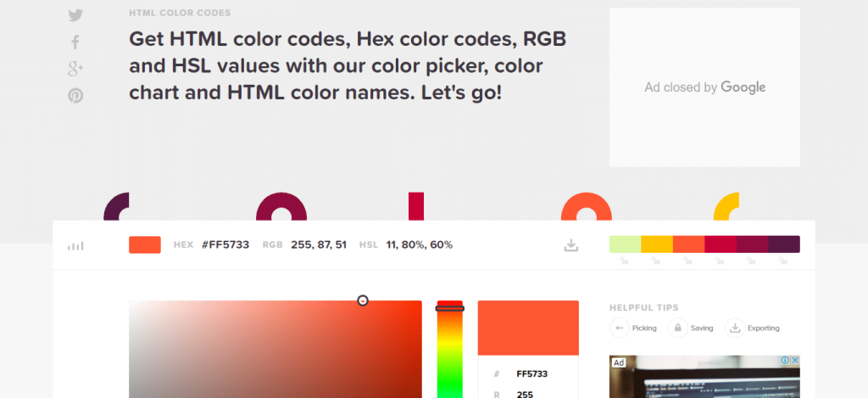Select the maroon swatch in the palette bar

point(753,244)
